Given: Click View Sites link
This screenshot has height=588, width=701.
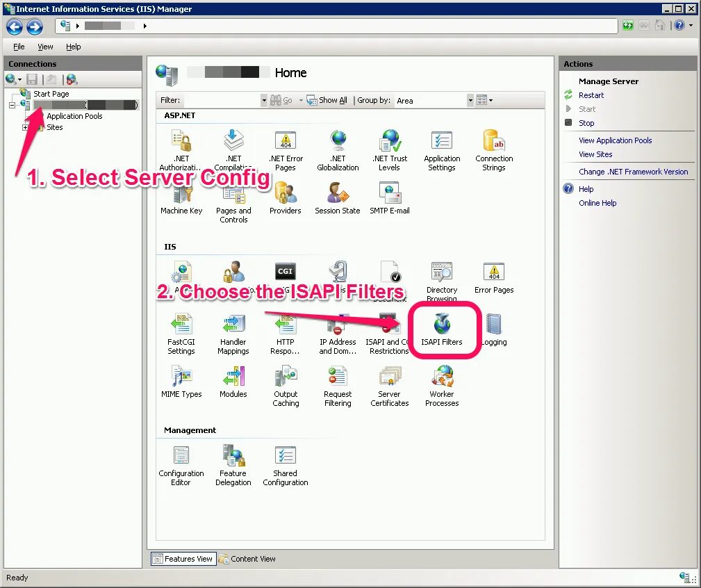Looking at the screenshot, I should [x=595, y=154].
